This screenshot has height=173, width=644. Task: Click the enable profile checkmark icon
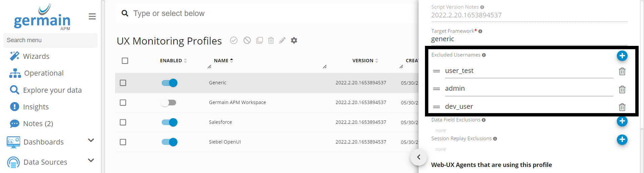pos(234,40)
